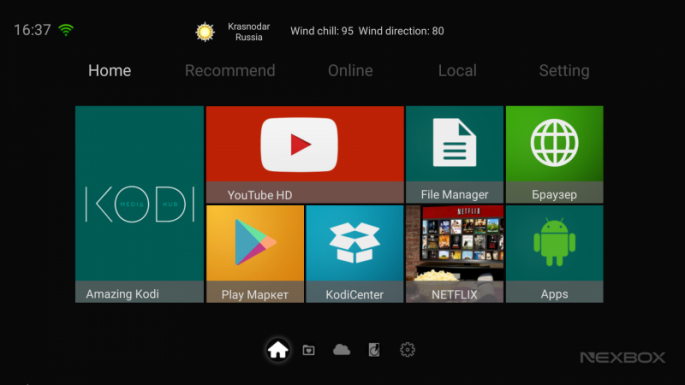This screenshot has height=385, width=685.
Task: Click the gear icon in bottom bar
Action: 407,350
